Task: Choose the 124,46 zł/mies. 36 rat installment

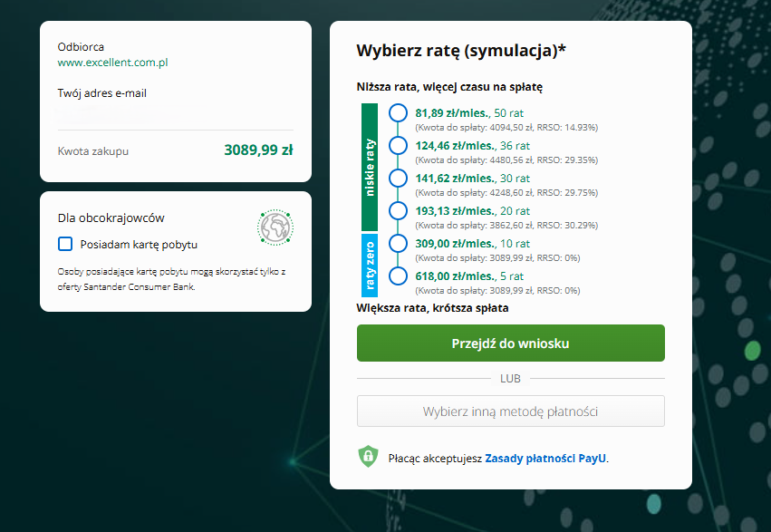Action: (x=397, y=146)
